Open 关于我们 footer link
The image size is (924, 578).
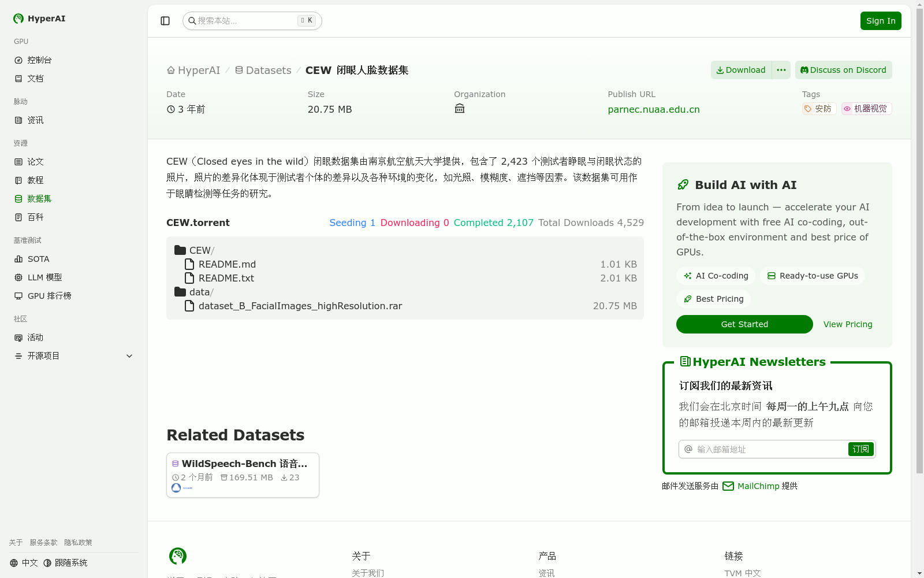[x=368, y=573]
